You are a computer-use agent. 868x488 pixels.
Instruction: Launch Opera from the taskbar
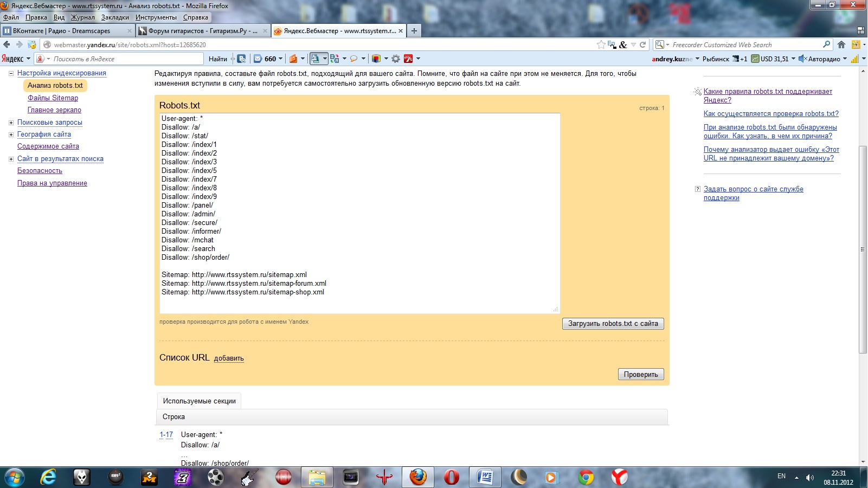click(x=451, y=477)
